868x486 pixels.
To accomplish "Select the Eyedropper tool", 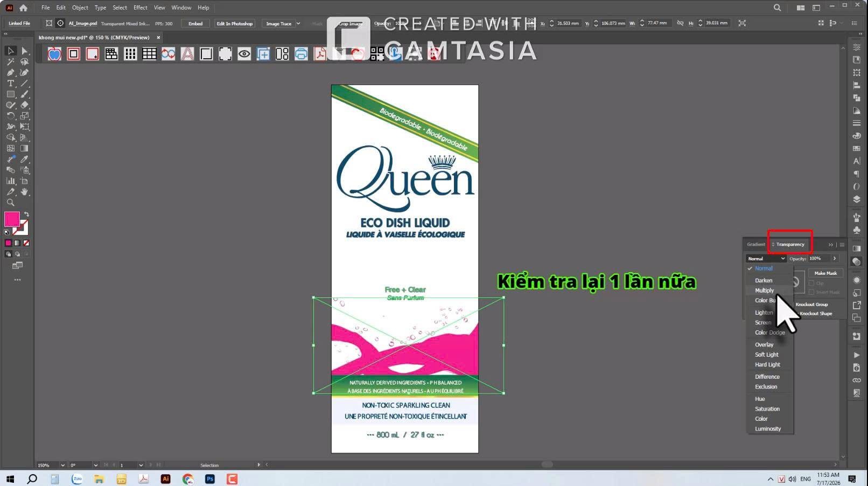I will tap(24, 159).
